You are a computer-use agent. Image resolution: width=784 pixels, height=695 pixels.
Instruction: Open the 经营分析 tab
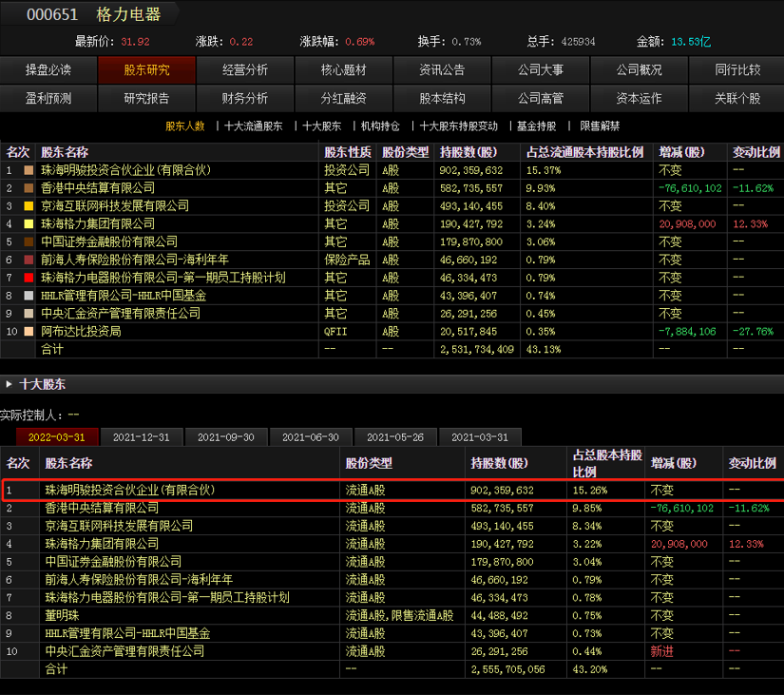point(245,69)
